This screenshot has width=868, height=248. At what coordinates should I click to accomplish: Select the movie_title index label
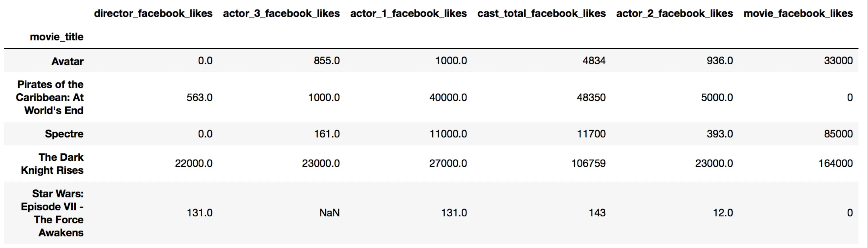(57, 37)
